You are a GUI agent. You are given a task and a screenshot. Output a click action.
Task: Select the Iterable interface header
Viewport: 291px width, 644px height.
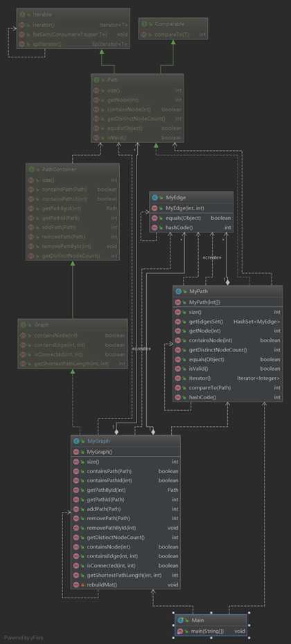tap(73, 14)
